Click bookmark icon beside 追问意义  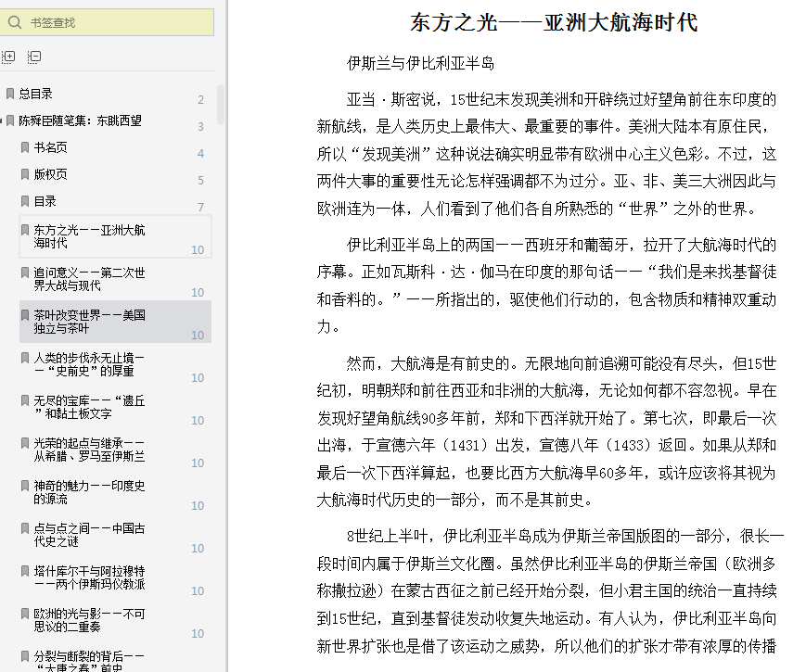(x=25, y=273)
